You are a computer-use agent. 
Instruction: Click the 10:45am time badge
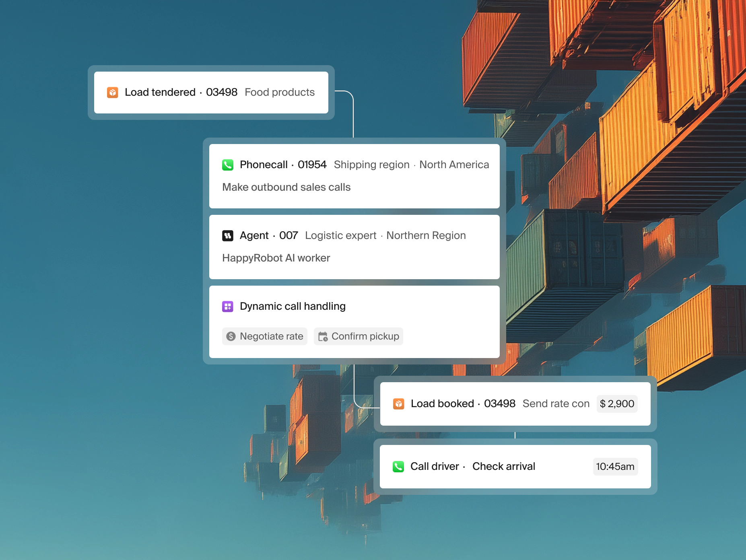coord(615,467)
